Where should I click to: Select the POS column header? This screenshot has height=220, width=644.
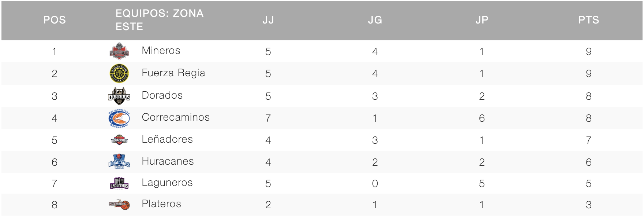point(55,20)
